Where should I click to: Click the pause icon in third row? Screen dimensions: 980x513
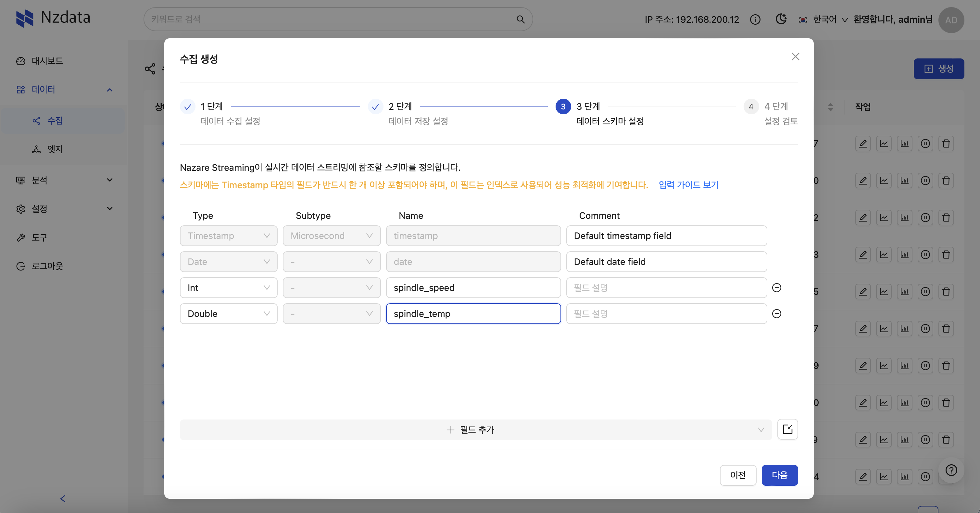click(925, 218)
